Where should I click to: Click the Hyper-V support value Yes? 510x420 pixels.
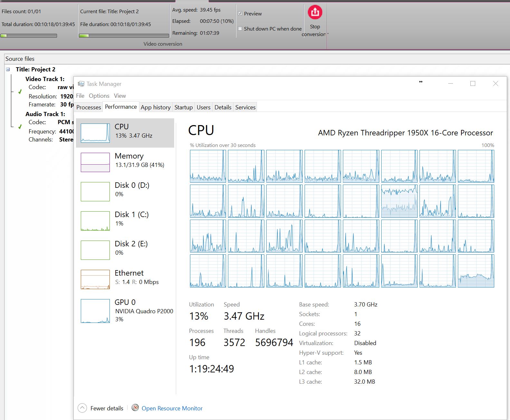[358, 353]
